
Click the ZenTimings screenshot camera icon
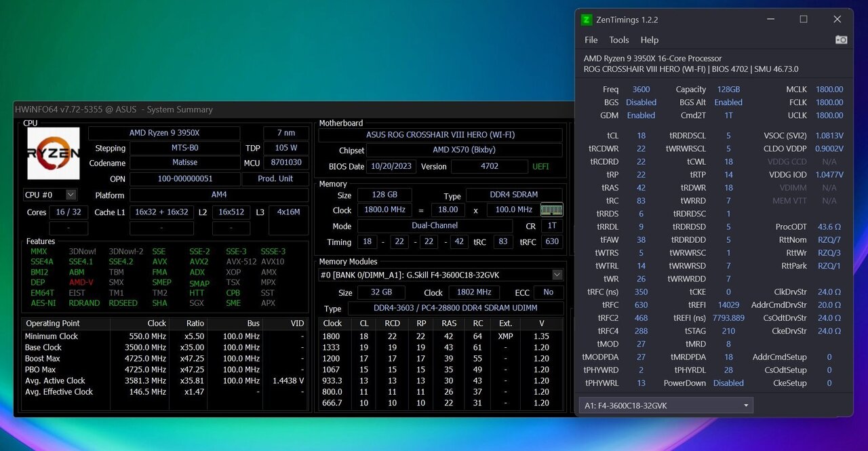tap(841, 40)
